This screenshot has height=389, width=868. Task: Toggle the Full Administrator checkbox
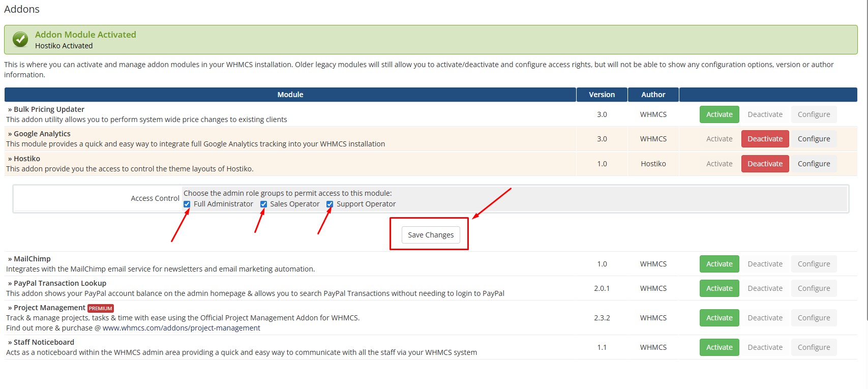pyautogui.click(x=187, y=204)
